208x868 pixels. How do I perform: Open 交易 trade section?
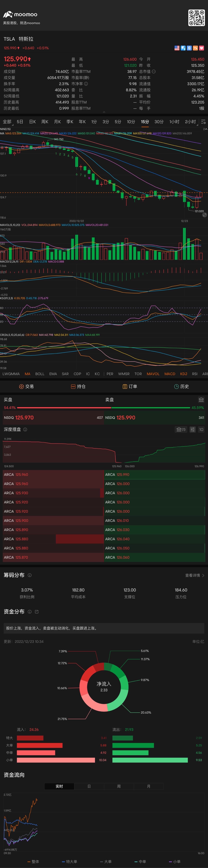(26, 387)
